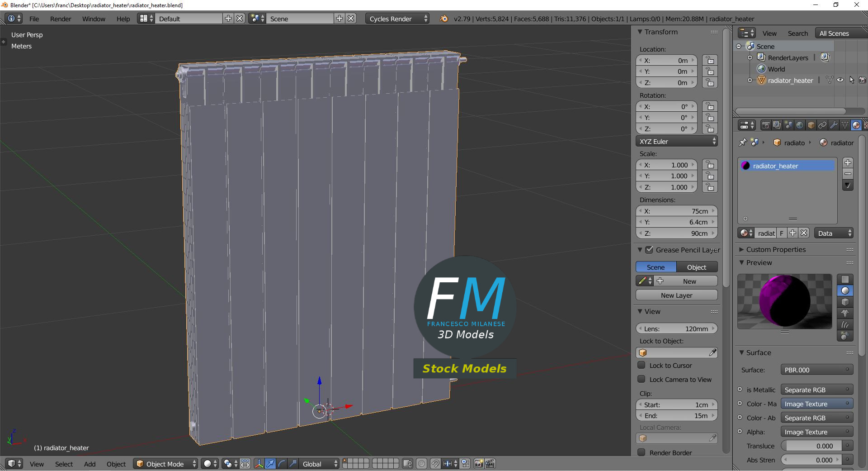868x471 pixels.
Task: Select large sphere with sky preview icon
Action: click(x=845, y=336)
